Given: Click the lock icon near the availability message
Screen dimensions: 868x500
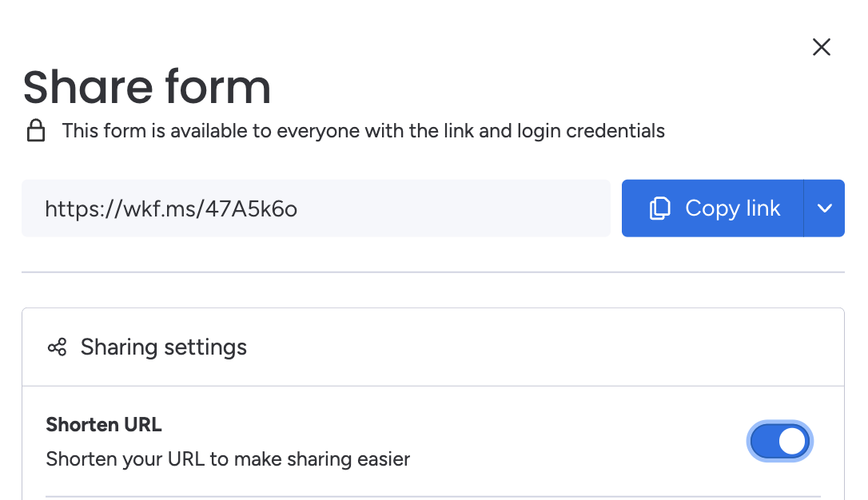Looking at the screenshot, I should tap(36, 129).
